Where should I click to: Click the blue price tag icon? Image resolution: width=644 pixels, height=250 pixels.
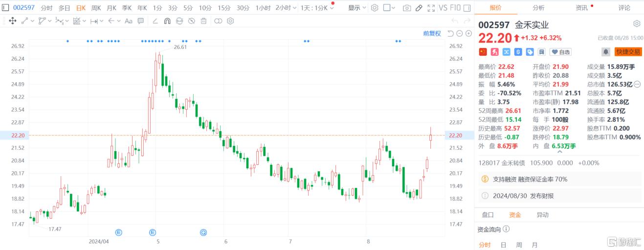(530, 52)
